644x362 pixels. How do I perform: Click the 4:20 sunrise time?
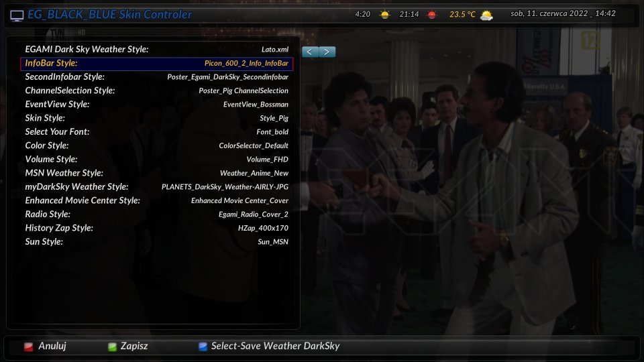[363, 14]
